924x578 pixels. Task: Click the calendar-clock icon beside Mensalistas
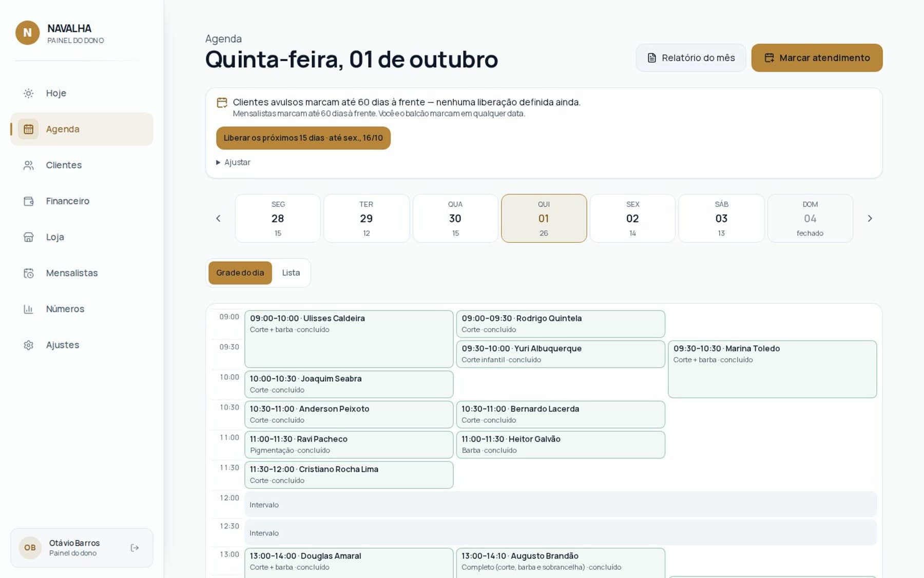coord(29,273)
